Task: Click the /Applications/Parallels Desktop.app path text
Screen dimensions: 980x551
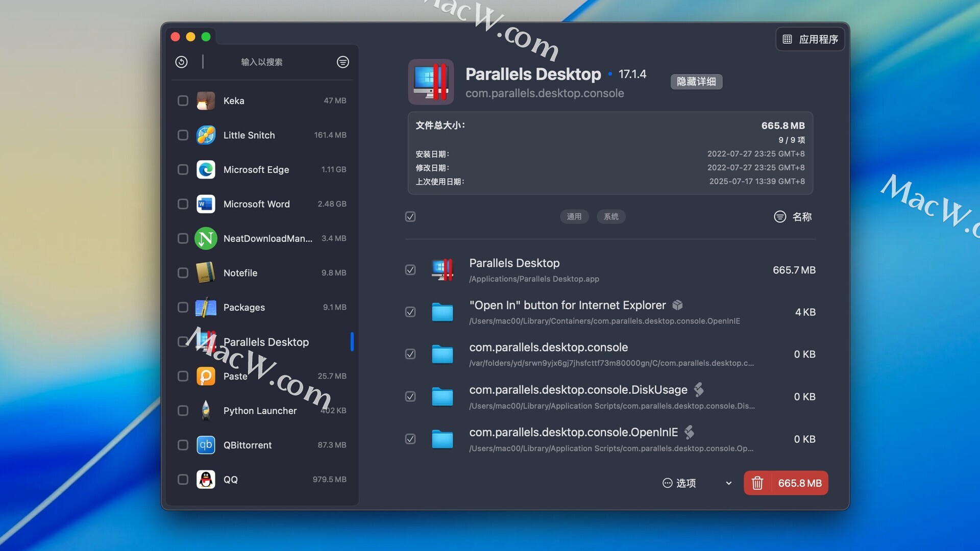Action: point(534,279)
